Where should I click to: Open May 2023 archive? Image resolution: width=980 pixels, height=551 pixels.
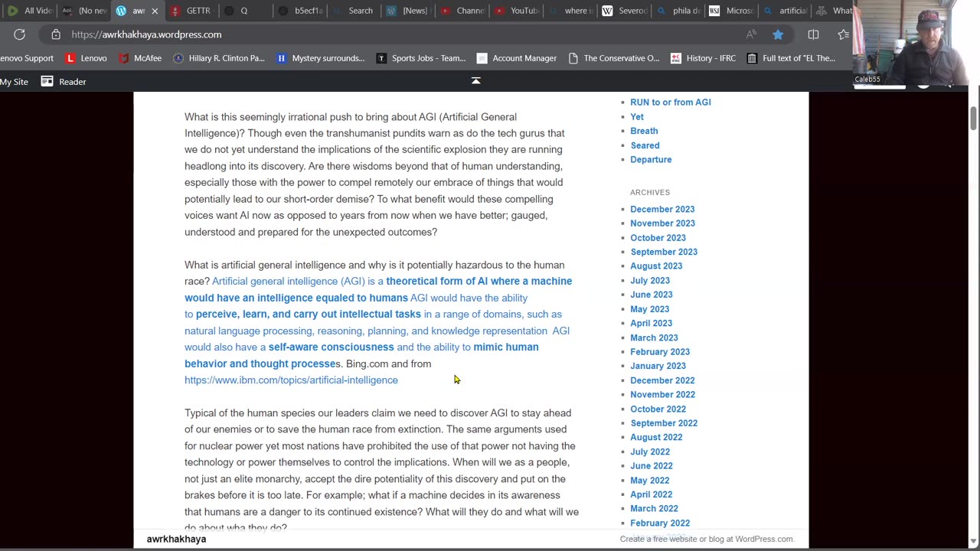point(649,308)
